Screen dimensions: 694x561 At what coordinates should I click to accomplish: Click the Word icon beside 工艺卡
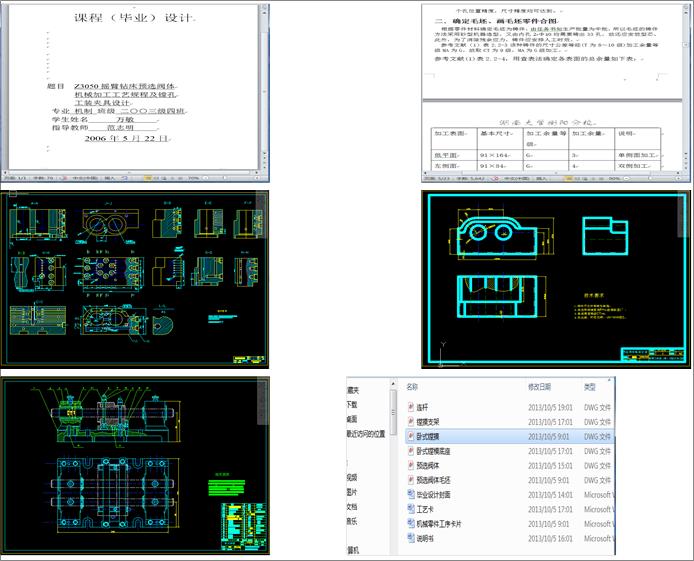coord(411,509)
